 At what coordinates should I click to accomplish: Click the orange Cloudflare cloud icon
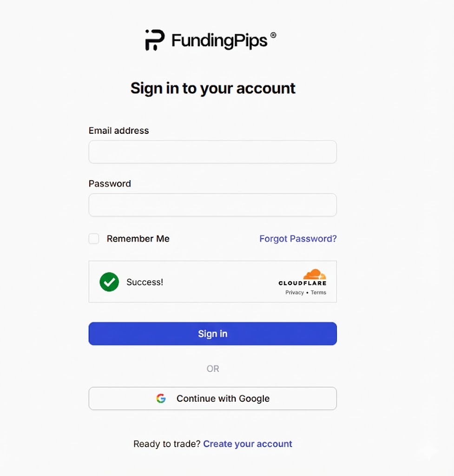(x=314, y=274)
